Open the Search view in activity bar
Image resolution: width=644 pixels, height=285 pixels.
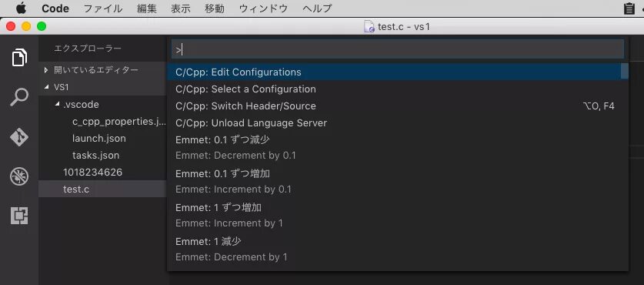pyautogui.click(x=19, y=98)
